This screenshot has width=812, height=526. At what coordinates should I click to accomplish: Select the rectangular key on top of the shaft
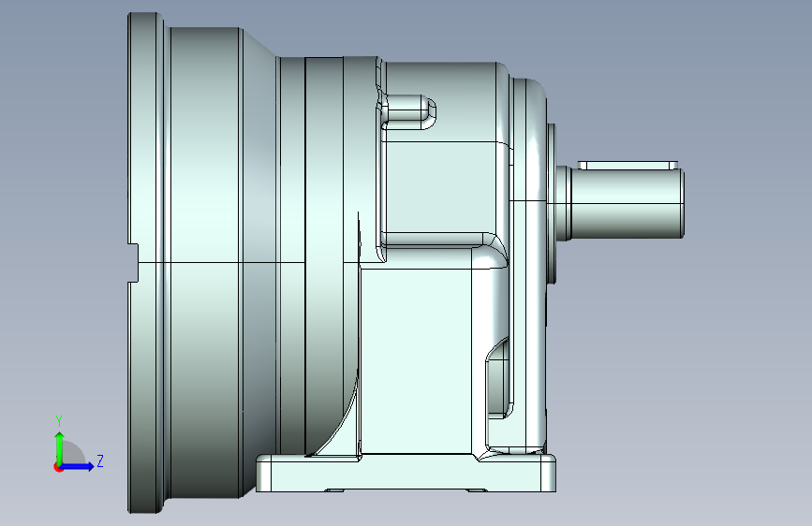pos(627,165)
